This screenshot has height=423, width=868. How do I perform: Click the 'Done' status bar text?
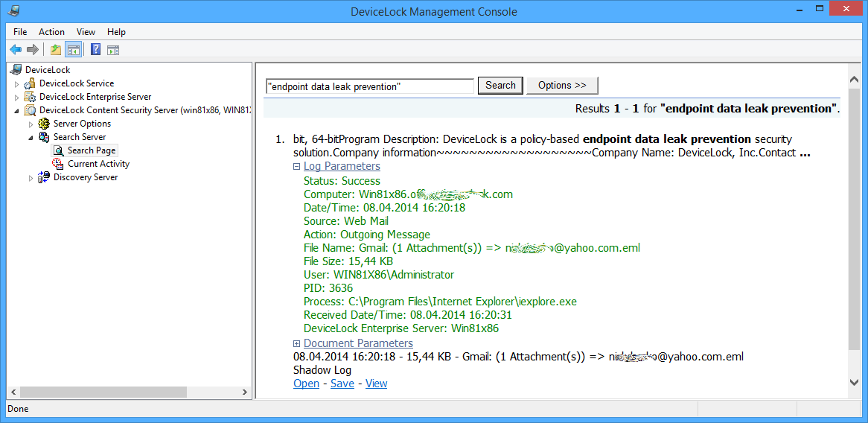19,409
